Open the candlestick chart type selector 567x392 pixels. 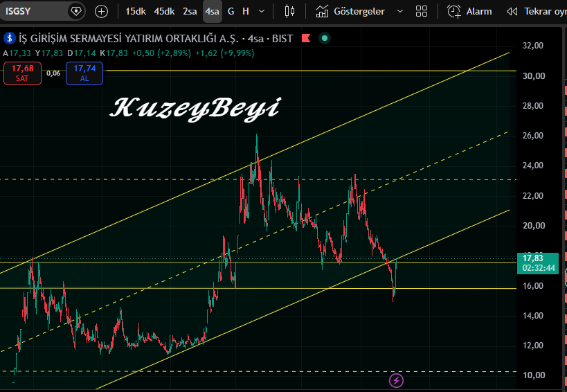289,12
